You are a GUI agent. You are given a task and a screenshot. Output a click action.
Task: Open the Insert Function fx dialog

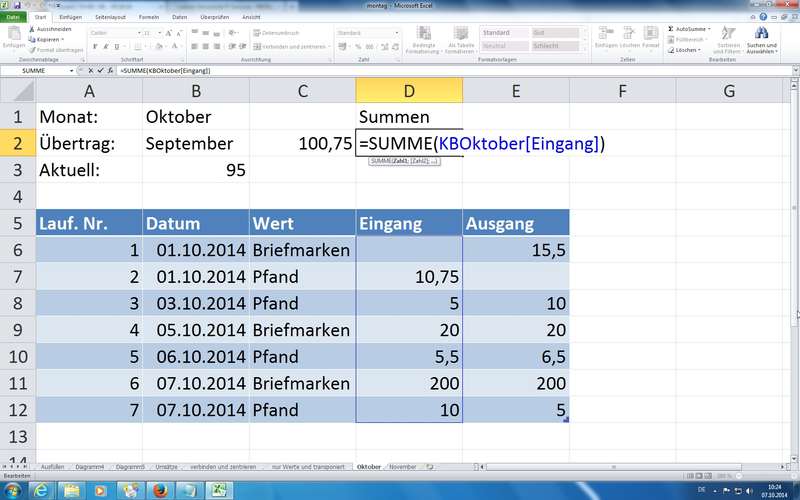(111, 71)
